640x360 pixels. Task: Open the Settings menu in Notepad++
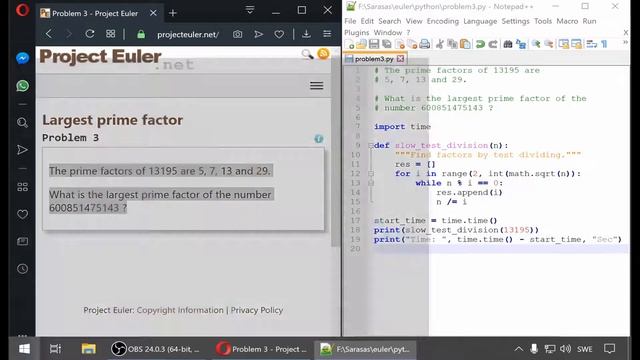click(516, 21)
